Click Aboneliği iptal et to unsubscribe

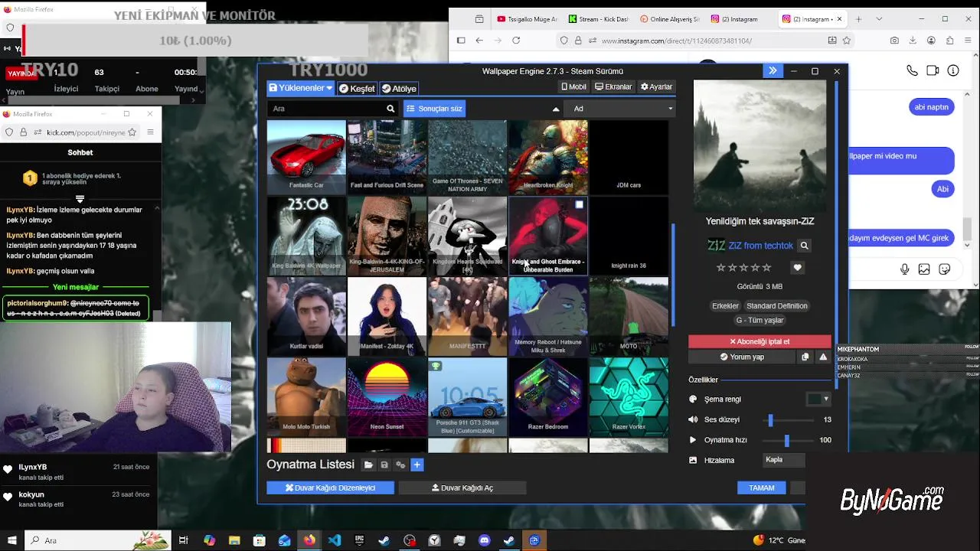759,341
